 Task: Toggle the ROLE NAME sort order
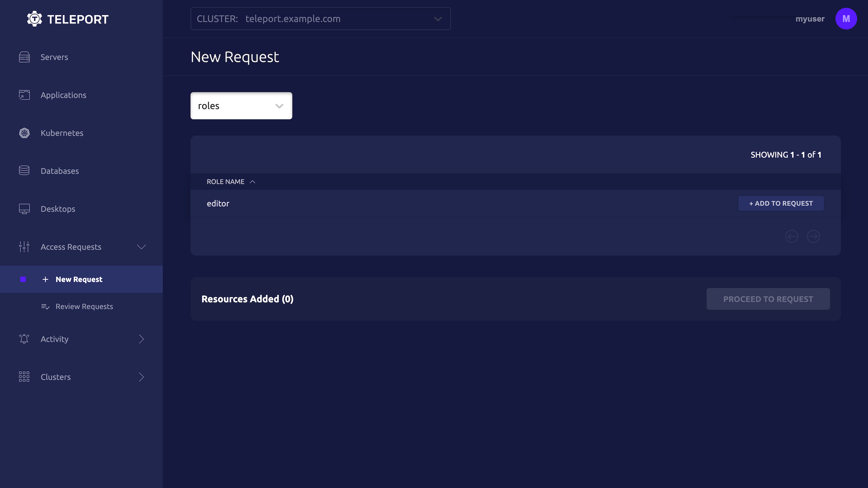tap(230, 181)
